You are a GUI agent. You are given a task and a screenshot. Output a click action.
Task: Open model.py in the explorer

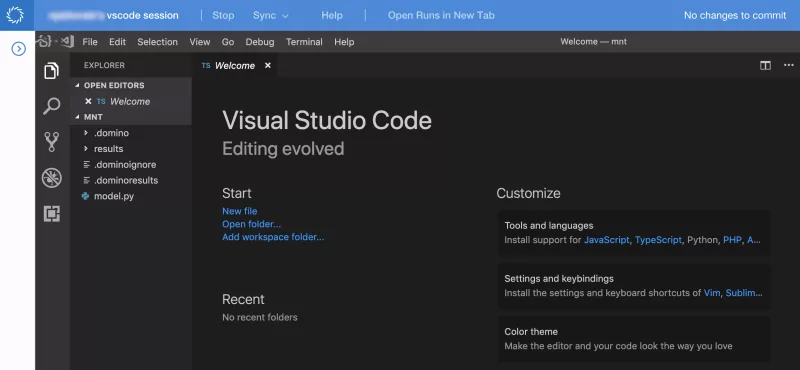pos(131,196)
